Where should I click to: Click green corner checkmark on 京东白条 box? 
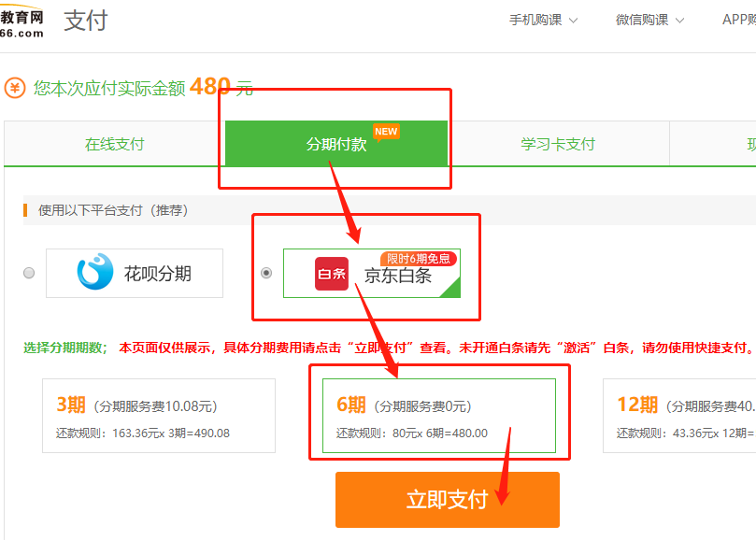coord(451,289)
